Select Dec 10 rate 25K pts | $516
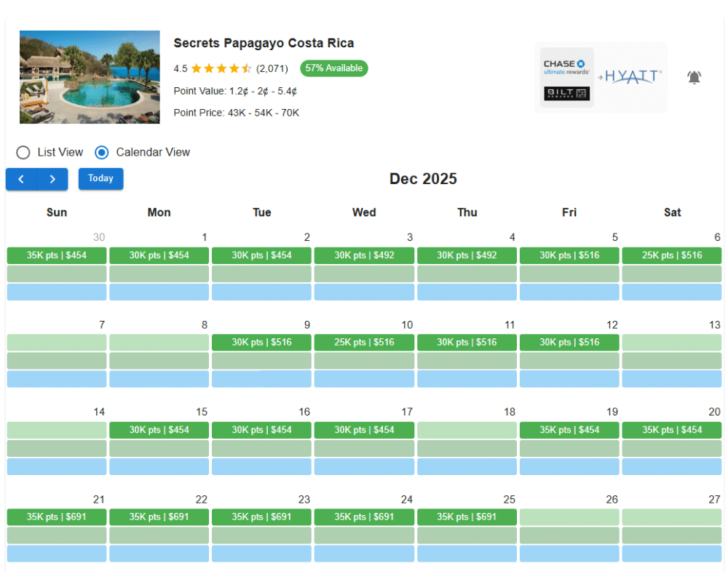 pyautogui.click(x=364, y=343)
